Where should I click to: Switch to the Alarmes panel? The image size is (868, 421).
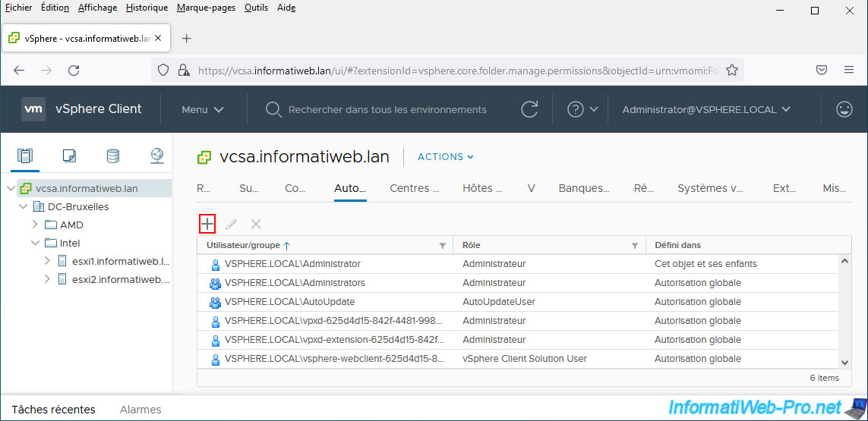pos(140,410)
